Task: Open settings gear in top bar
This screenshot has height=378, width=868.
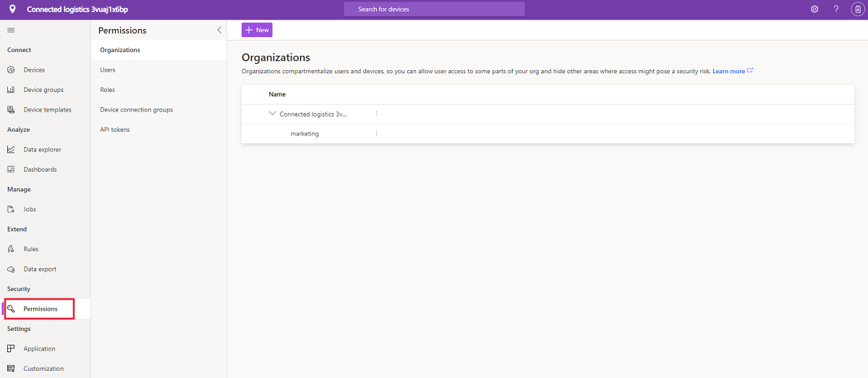Action: point(814,9)
